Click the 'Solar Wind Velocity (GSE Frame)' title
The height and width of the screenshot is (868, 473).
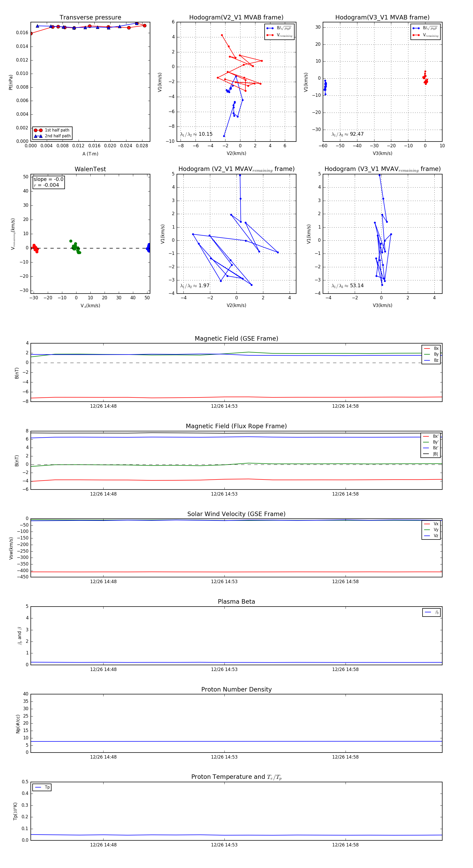236,514
